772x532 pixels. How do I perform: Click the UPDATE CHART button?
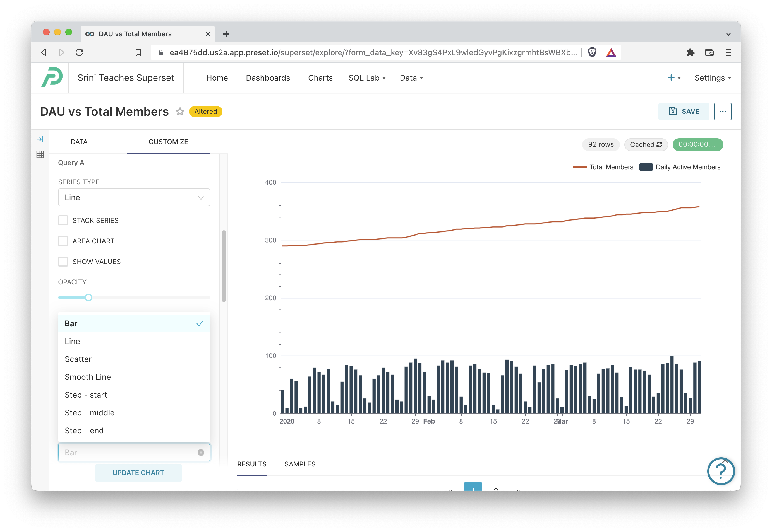(138, 472)
